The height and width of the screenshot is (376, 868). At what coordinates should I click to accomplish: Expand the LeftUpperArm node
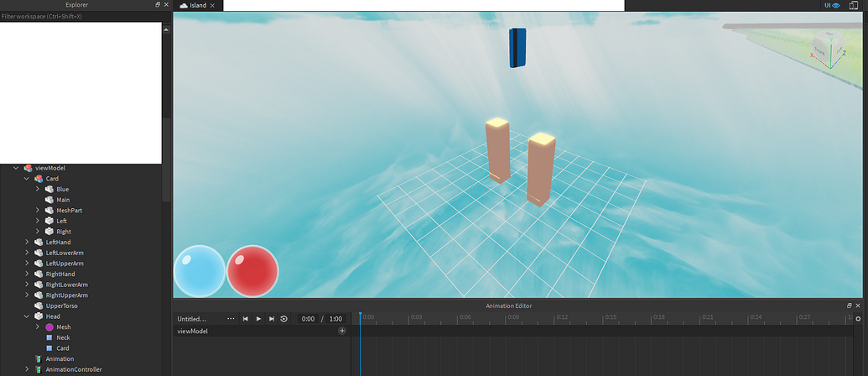pos(27,264)
